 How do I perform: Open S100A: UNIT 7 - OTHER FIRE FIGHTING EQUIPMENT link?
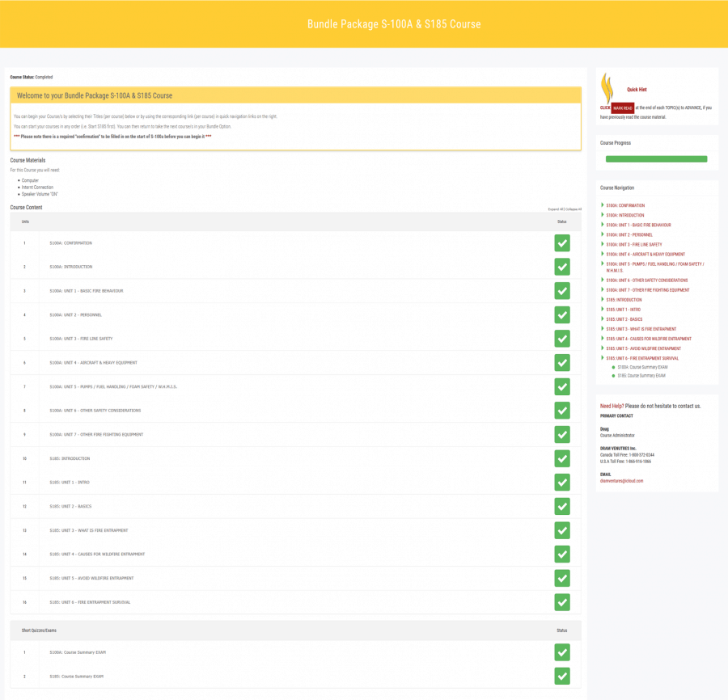[647, 289]
